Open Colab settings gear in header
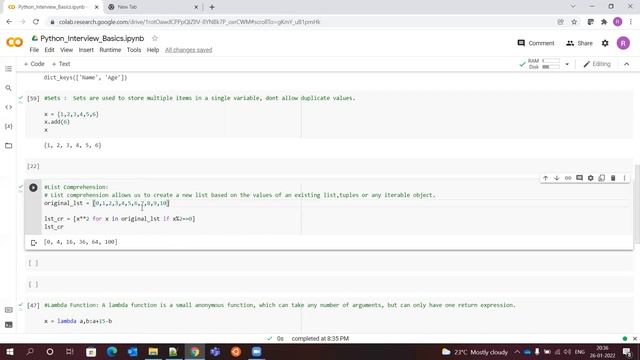The height and width of the screenshot is (360, 640). pos(605,43)
